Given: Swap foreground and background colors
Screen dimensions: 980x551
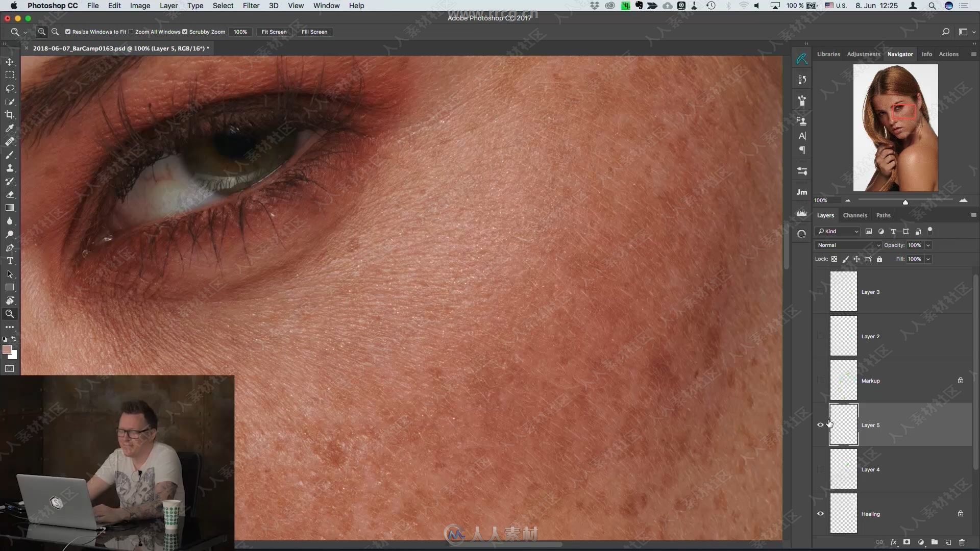Looking at the screenshot, I should [14, 339].
